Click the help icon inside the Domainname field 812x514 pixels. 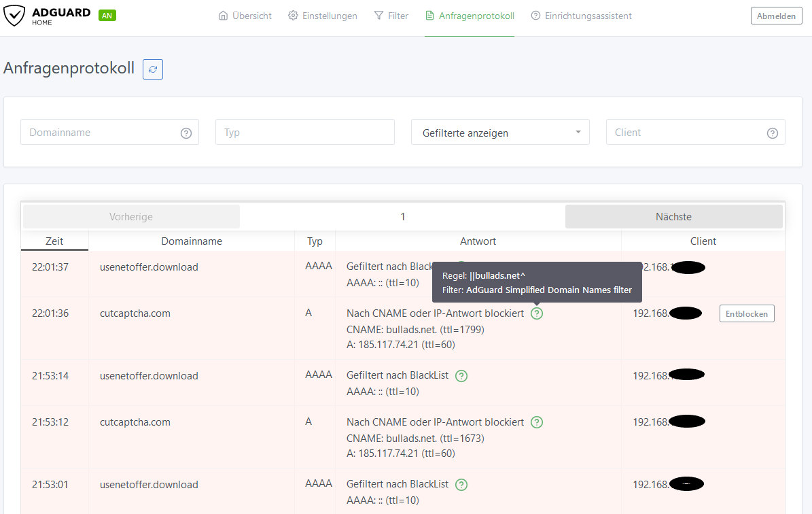(186, 133)
